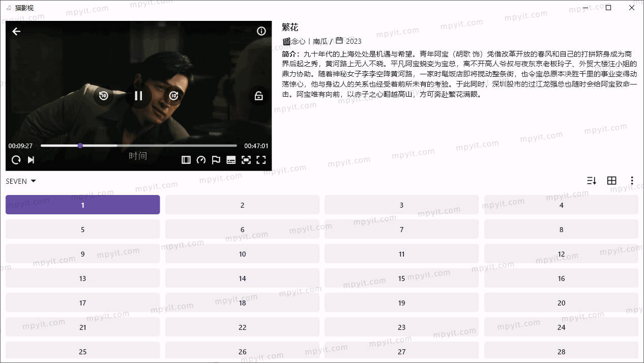Click the fit-to-screen icon in the player
This screenshot has width=644, height=363.
click(246, 160)
